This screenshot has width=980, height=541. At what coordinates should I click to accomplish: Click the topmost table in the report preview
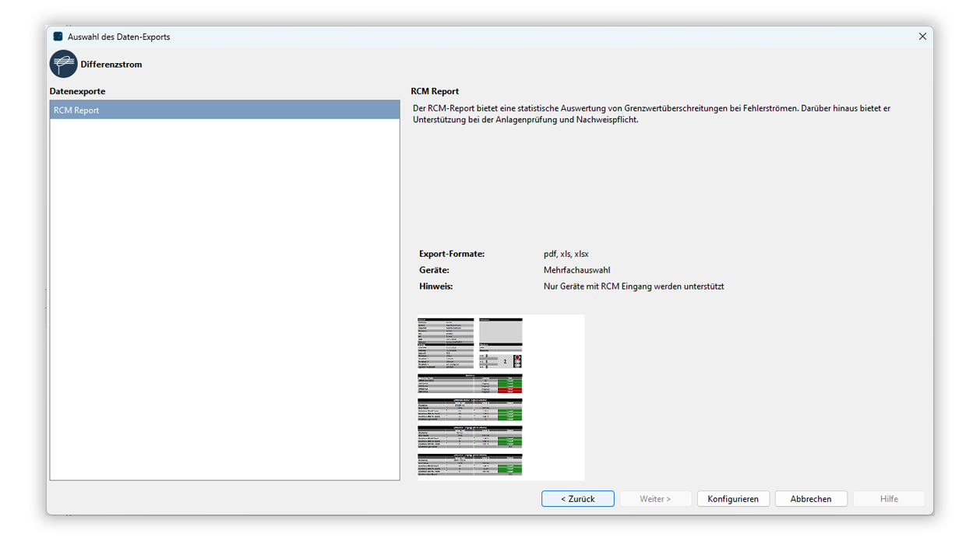446,343
